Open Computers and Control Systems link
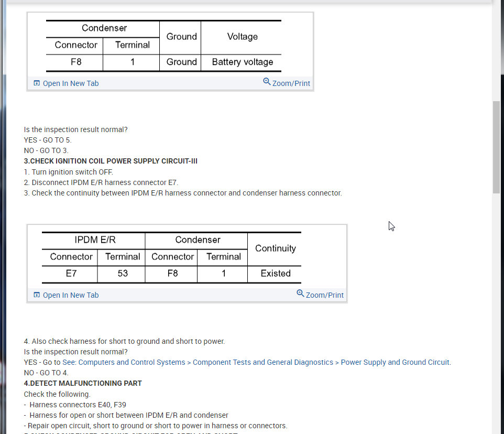Image resolution: width=504 pixels, height=434 pixels. pyautogui.click(x=132, y=362)
